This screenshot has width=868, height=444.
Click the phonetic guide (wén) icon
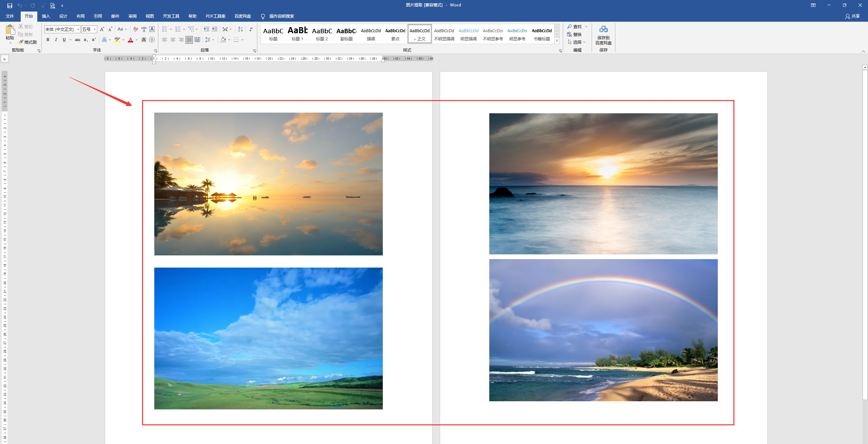tap(144, 29)
